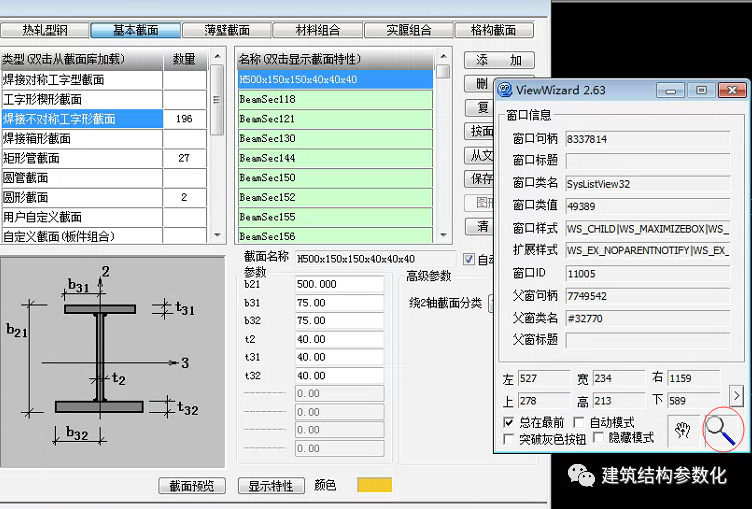
Task: Click the 添加 button
Action: (499, 60)
